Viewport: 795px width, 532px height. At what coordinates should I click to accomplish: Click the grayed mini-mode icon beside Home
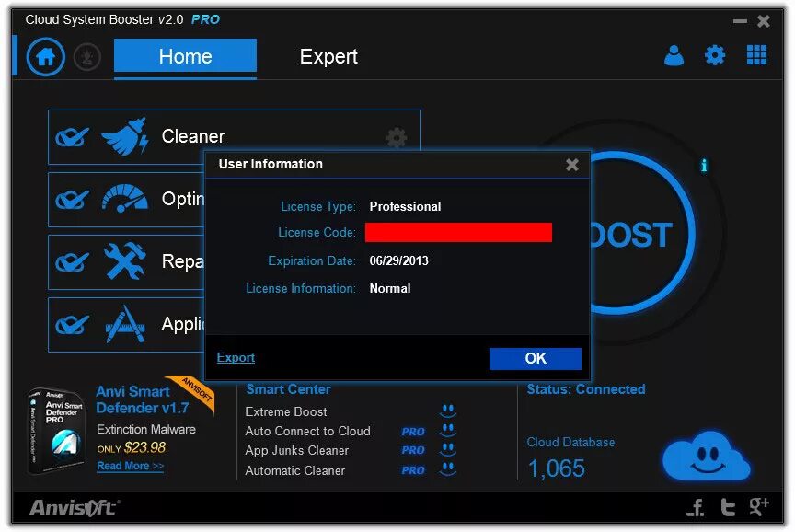click(87, 57)
